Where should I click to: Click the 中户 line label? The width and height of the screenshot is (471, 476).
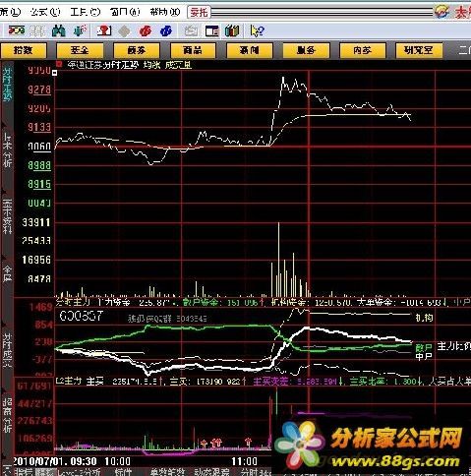(x=424, y=356)
